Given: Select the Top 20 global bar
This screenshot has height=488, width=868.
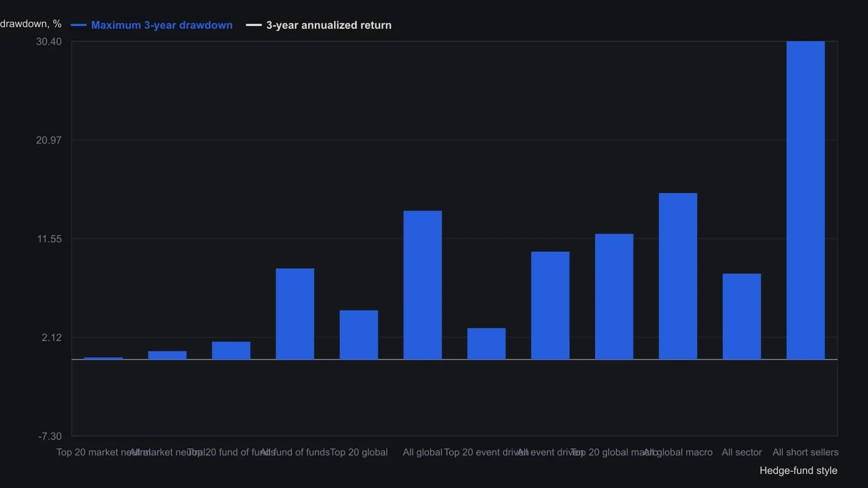Looking at the screenshot, I should pos(359,335).
